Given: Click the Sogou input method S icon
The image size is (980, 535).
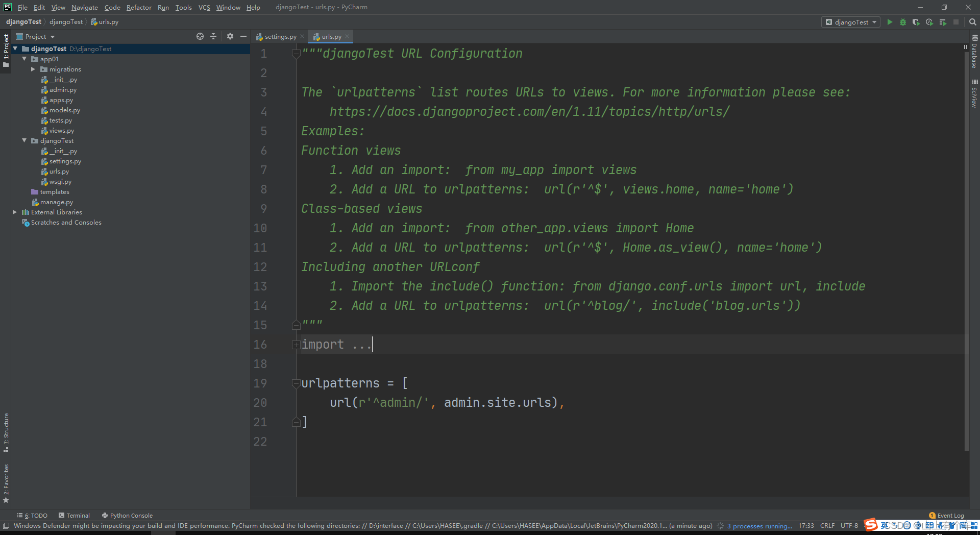Looking at the screenshot, I should [x=870, y=525].
